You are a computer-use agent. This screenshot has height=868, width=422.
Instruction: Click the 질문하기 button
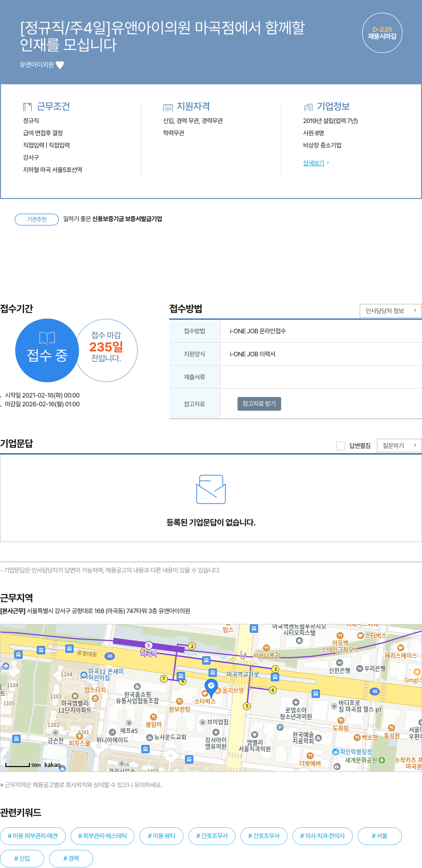399,446
